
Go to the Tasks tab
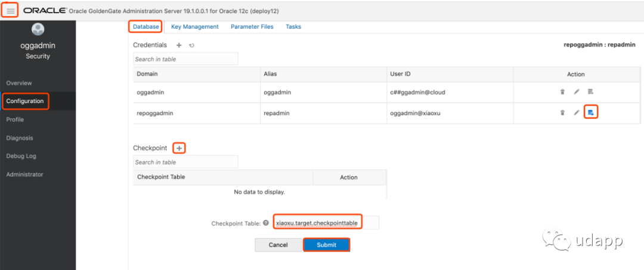(x=293, y=27)
